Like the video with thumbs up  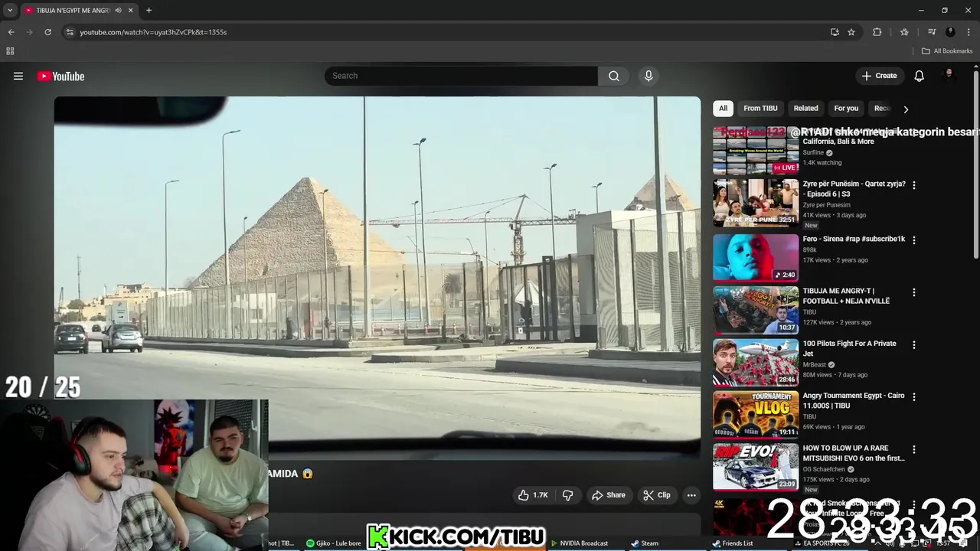tap(533, 495)
